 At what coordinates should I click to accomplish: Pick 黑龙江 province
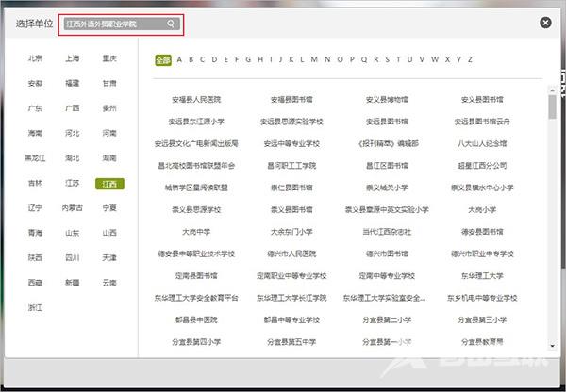click(35, 158)
